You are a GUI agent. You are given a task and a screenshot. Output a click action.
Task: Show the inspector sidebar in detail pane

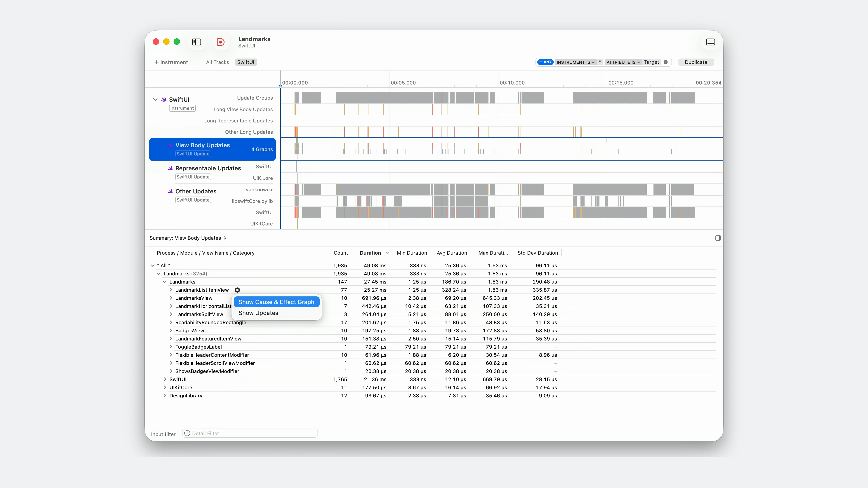coord(718,238)
